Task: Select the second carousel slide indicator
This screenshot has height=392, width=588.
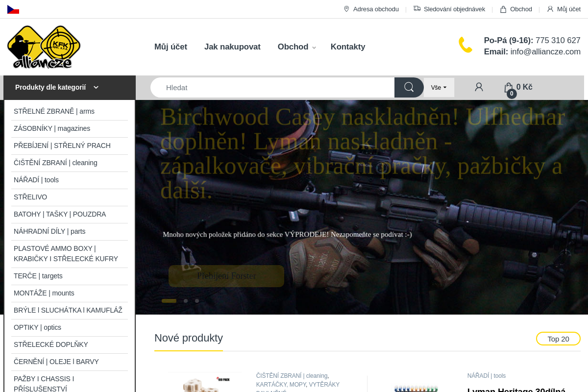Action: click(186, 301)
